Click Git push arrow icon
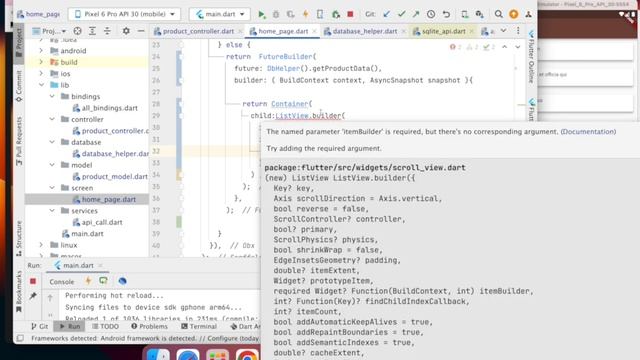The width and height of the screenshot is (640, 360). coord(416,14)
